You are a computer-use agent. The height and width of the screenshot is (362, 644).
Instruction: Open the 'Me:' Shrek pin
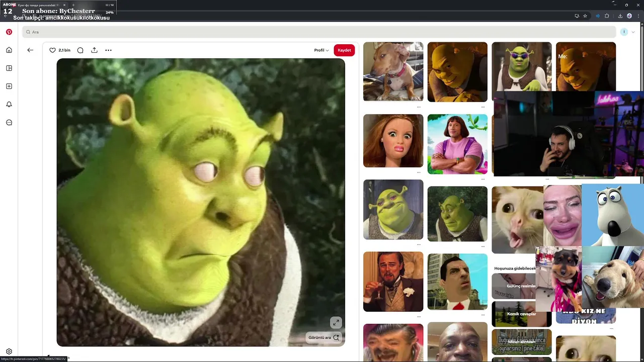(586, 66)
